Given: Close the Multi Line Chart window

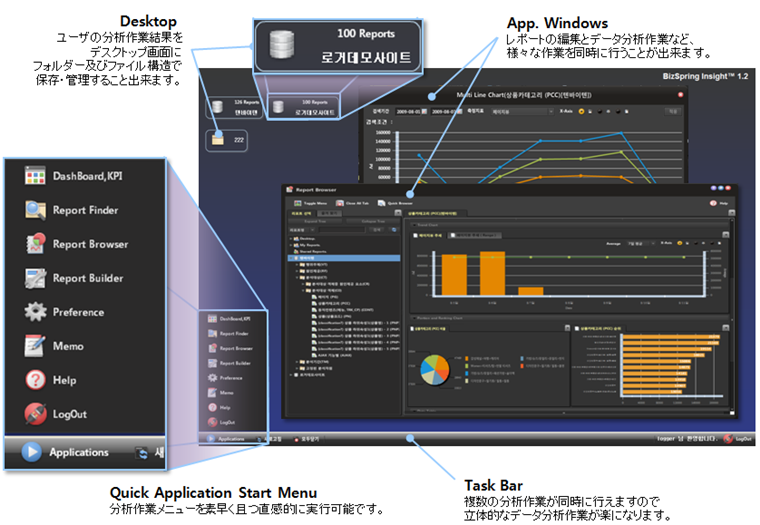Looking at the screenshot, I should (681, 95).
